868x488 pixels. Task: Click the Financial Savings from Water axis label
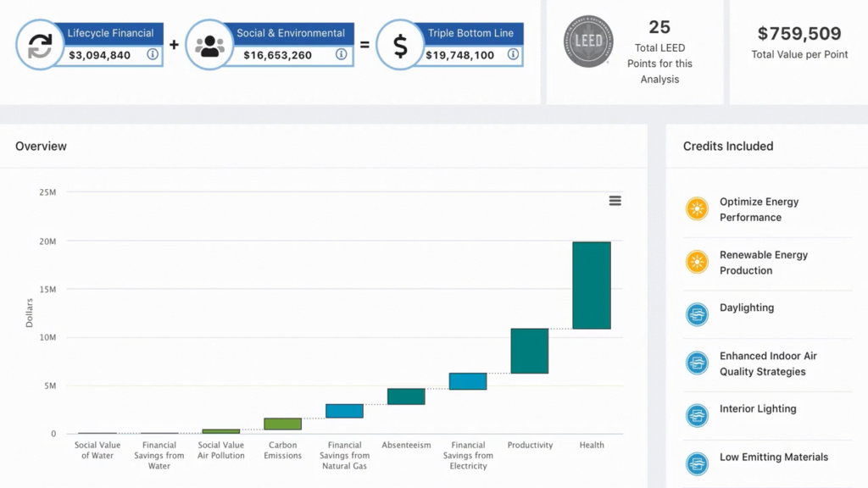tap(159, 455)
